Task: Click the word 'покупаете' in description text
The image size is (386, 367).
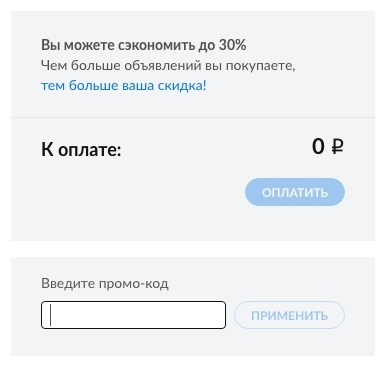Action: click(261, 66)
